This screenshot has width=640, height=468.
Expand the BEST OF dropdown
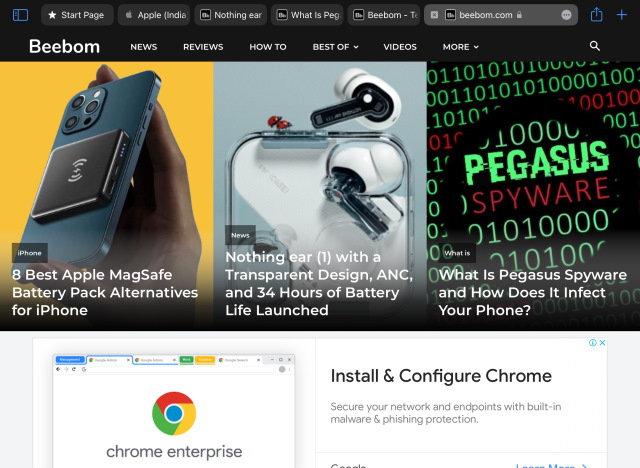tap(336, 47)
